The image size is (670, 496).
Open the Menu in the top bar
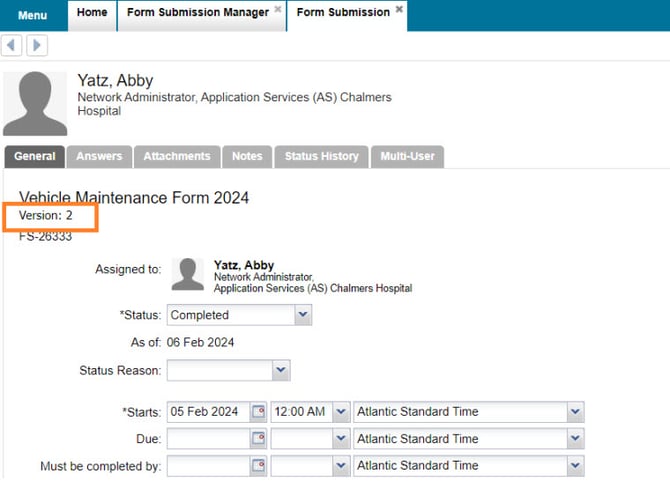pyautogui.click(x=32, y=15)
